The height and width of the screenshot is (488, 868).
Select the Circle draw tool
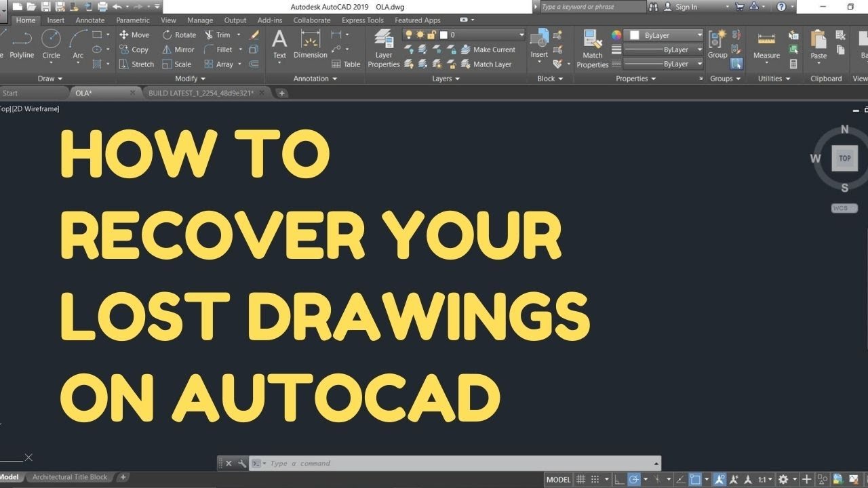click(51, 44)
